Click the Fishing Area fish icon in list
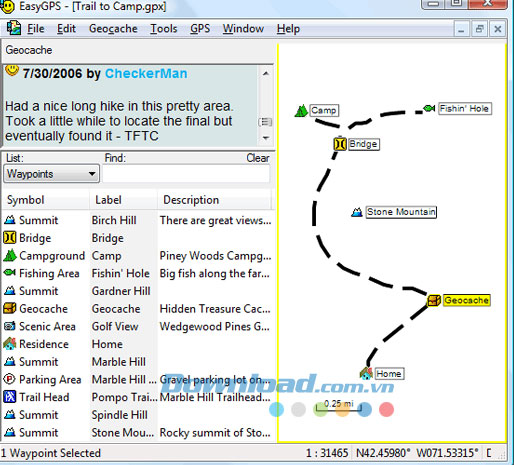Viewport: 514px width, 465px height. 10,273
